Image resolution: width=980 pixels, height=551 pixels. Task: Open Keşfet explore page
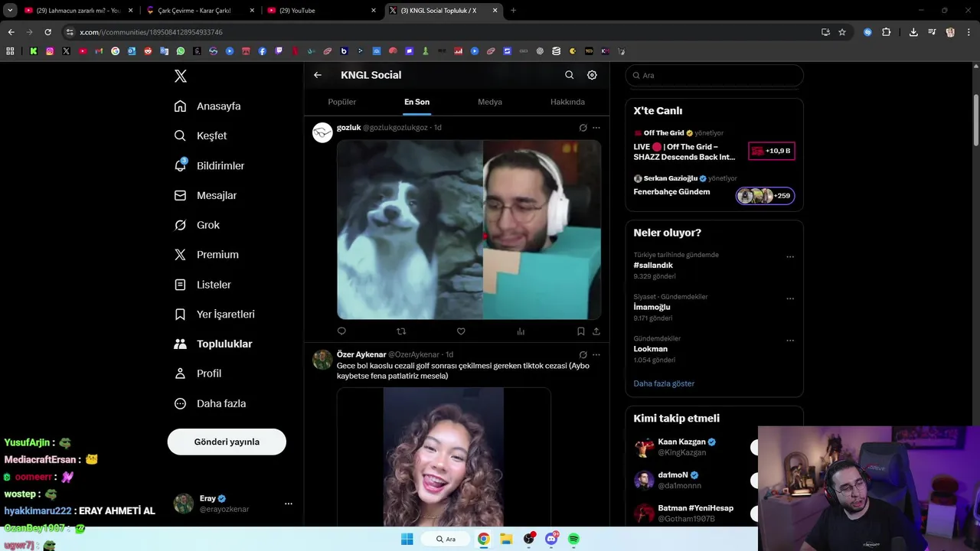pos(201,135)
